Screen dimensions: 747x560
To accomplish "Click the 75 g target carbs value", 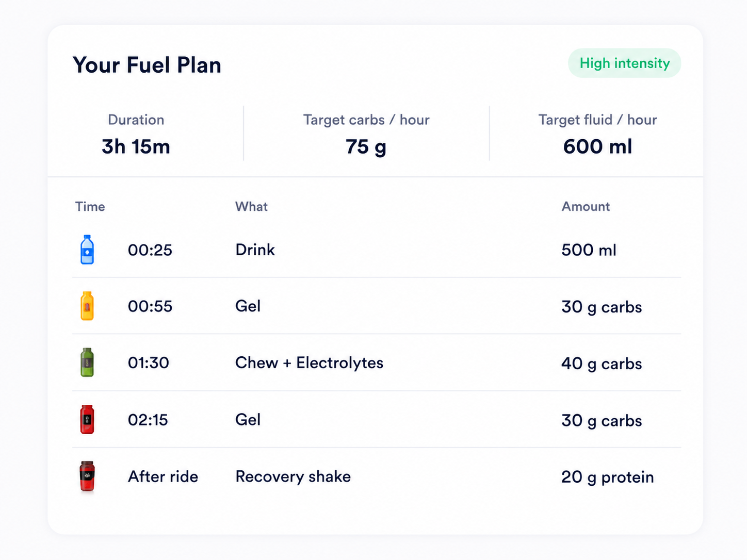I will pyautogui.click(x=366, y=147).
